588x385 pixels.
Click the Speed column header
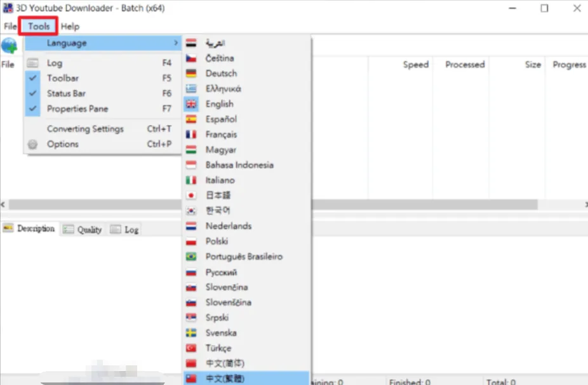pos(401,65)
